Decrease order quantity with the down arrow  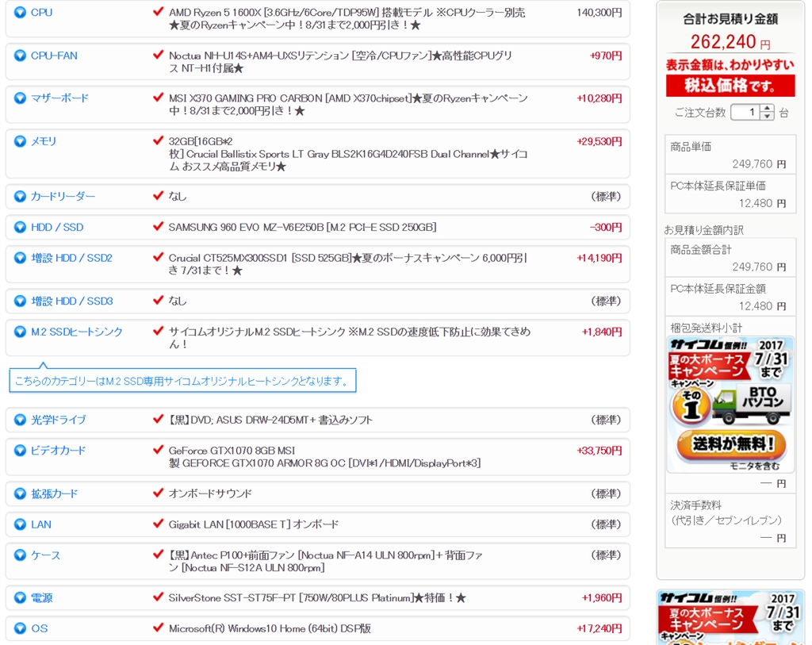click(767, 116)
